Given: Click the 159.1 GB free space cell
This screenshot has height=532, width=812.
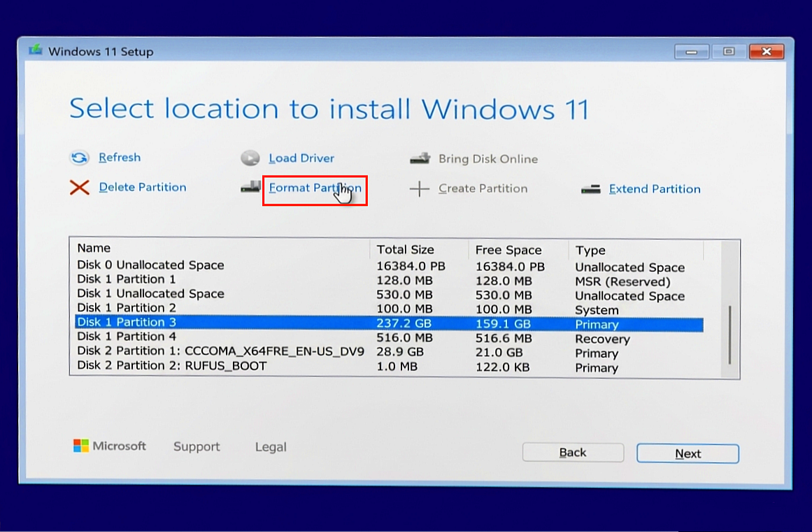Looking at the screenshot, I should pyautogui.click(x=503, y=324).
